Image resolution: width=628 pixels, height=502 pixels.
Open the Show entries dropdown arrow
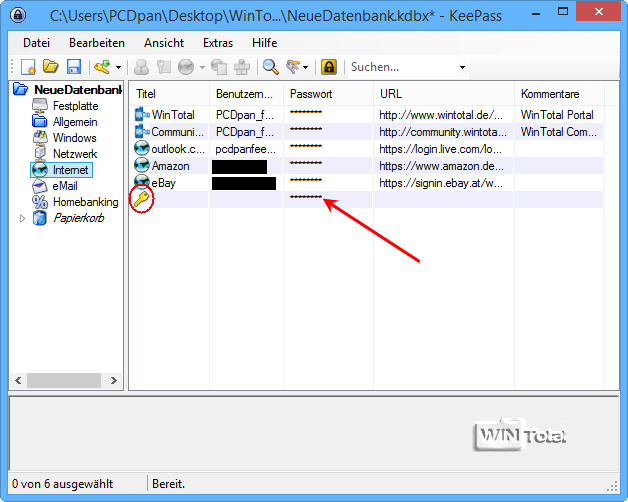click(x=306, y=67)
